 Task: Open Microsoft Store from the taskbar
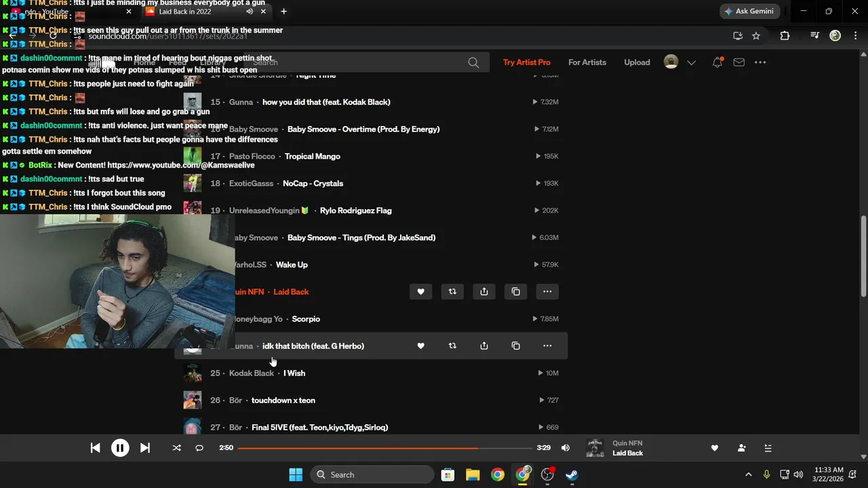tap(448, 474)
